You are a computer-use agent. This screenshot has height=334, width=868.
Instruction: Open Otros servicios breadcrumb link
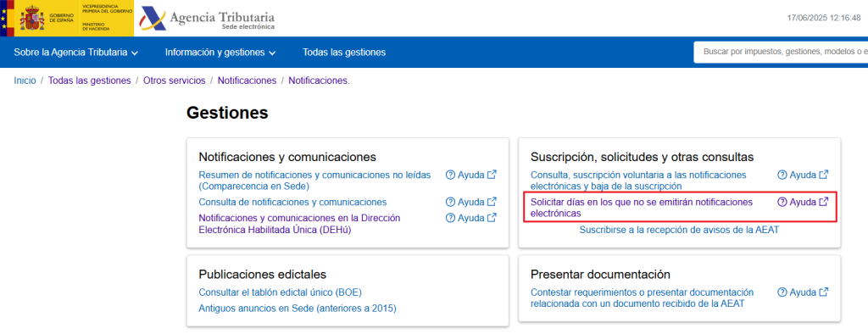(x=175, y=81)
